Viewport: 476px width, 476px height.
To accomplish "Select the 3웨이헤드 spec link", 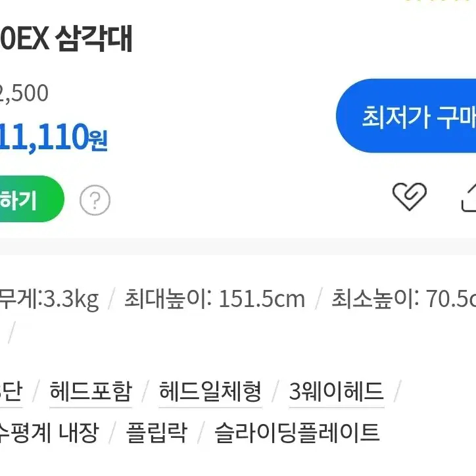I will tap(337, 391).
